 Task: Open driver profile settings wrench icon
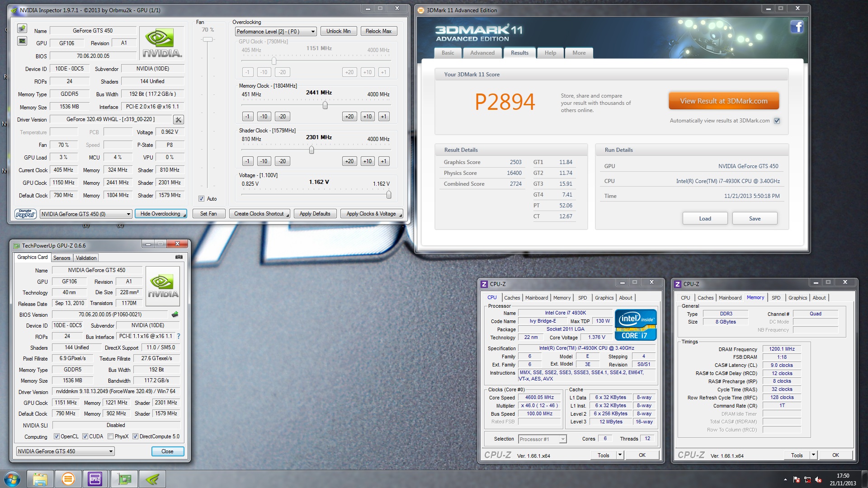pyautogui.click(x=179, y=120)
